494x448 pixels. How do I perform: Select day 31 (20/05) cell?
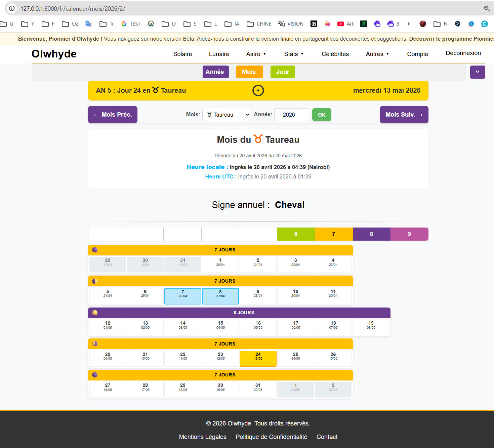click(258, 390)
